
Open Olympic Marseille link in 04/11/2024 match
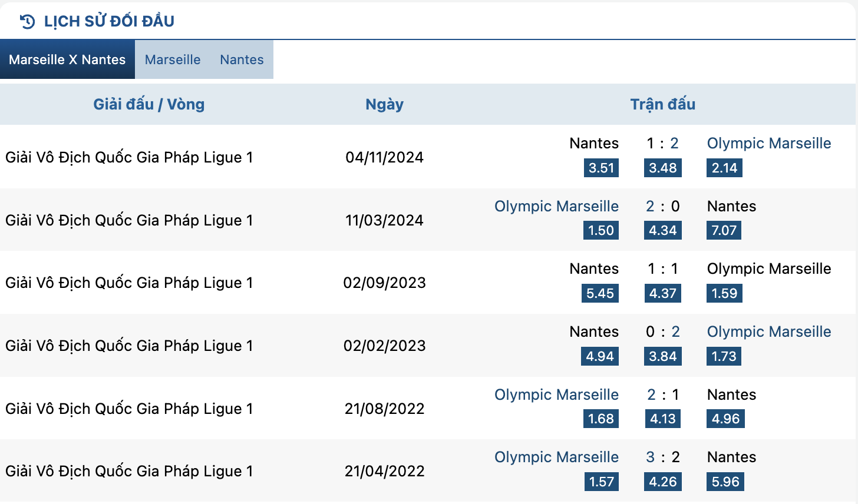click(769, 143)
